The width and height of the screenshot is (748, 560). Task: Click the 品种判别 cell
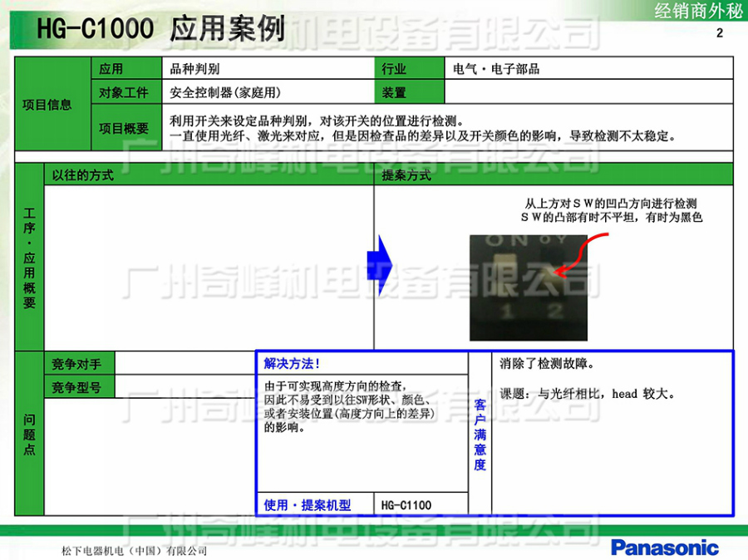(x=268, y=69)
